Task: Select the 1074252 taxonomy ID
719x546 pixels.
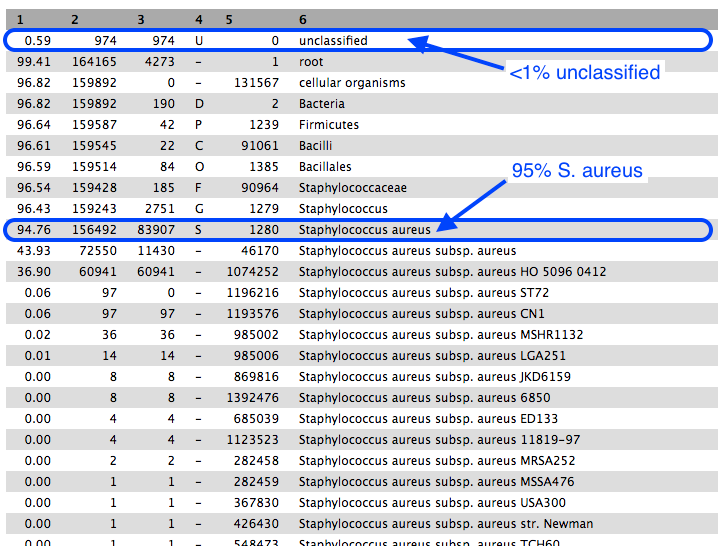Action: click(x=253, y=272)
